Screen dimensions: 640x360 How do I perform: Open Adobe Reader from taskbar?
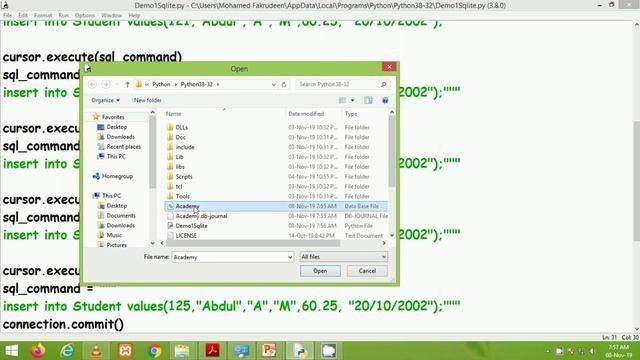pos(212,351)
